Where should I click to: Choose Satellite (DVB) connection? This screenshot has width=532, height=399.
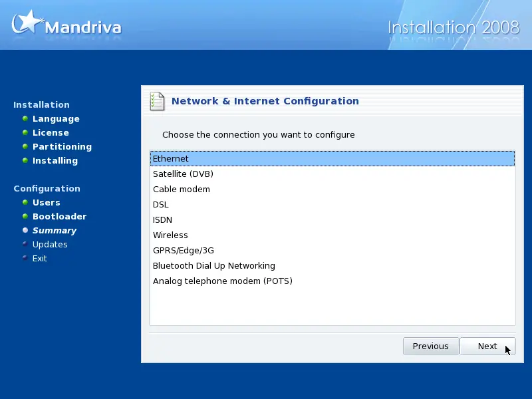pos(332,174)
